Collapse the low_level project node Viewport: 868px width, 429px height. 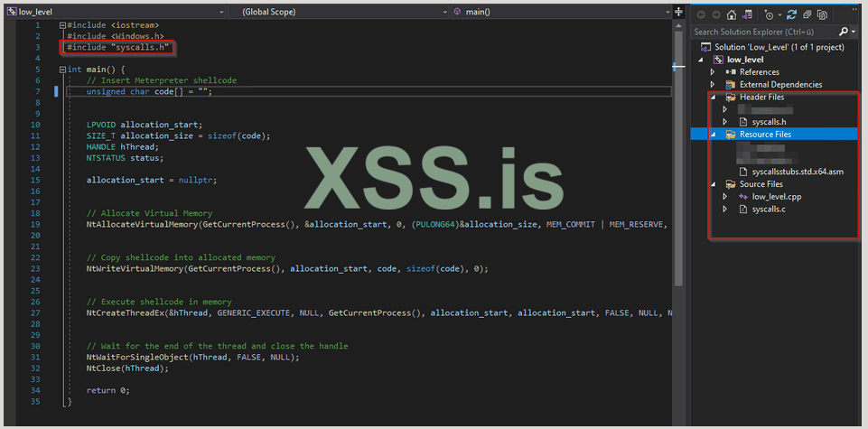[701, 60]
